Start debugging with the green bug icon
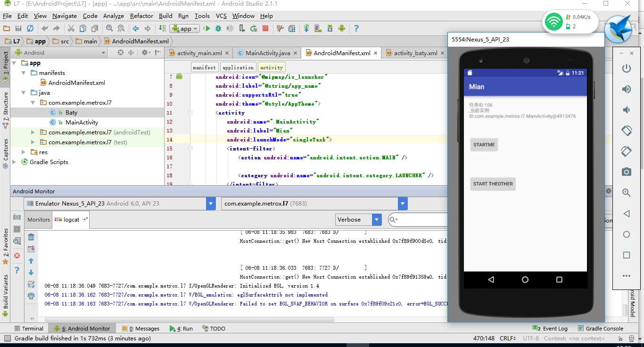This screenshot has width=644, height=347. [x=218, y=29]
